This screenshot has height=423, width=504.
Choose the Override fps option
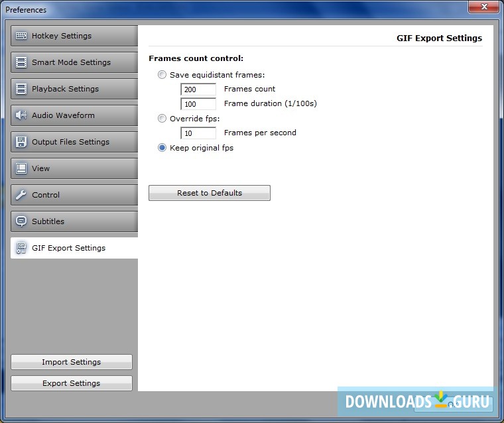point(162,119)
